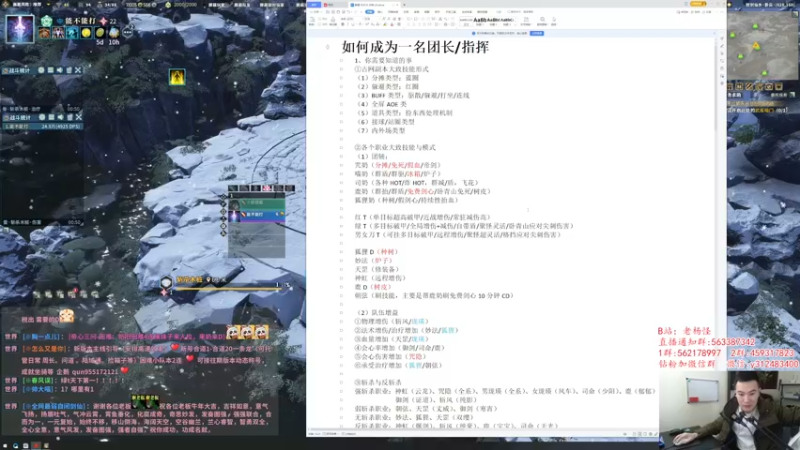Clear data with upper 战斗统计 trash icon
Image resolution: width=800 pixels, height=450 pixels.
point(69,70)
